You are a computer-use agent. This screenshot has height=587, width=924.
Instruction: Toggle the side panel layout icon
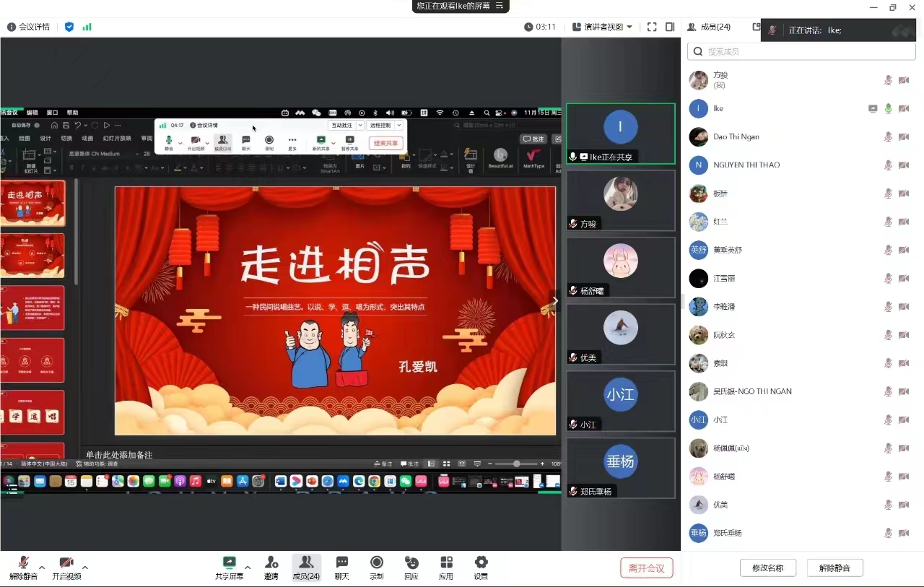tap(670, 27)
